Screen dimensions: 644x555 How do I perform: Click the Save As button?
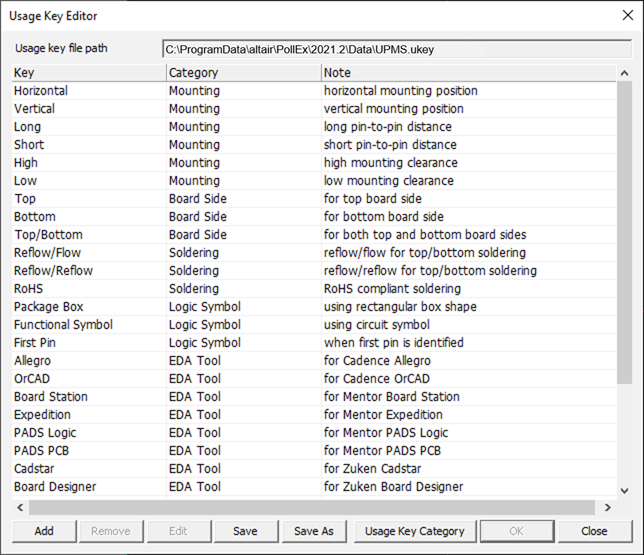click(313, 531)
